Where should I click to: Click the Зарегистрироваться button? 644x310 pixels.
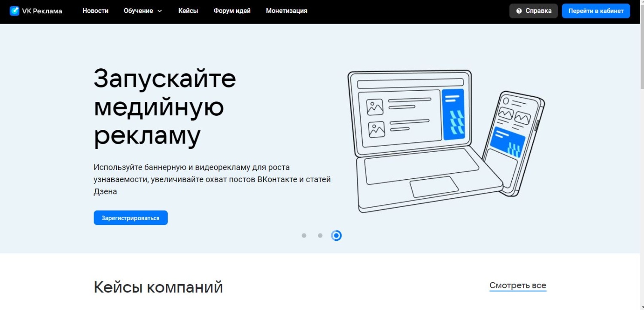point(131,218)
